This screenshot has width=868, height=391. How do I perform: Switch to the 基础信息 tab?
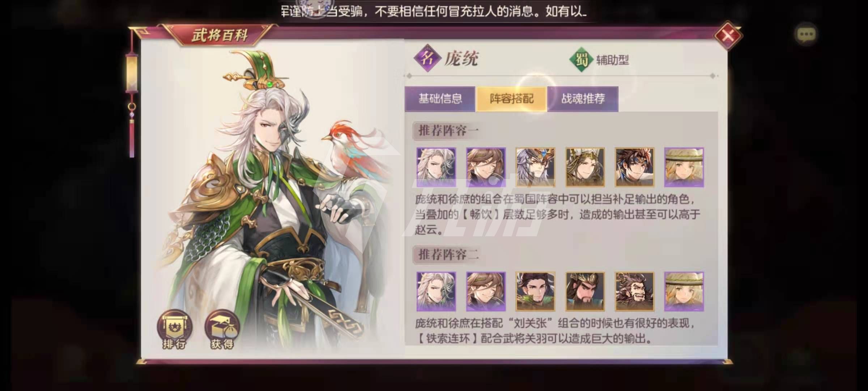click(440, 99)
